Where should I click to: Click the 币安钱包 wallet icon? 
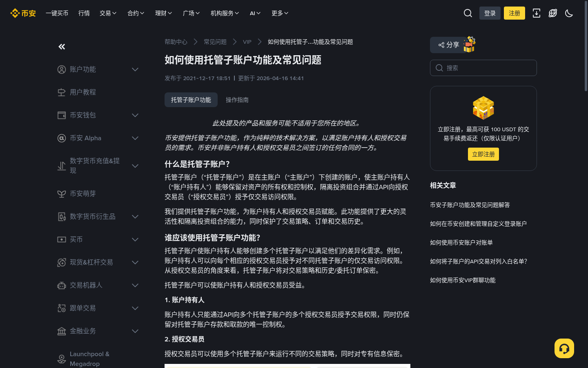coord(62,115)
